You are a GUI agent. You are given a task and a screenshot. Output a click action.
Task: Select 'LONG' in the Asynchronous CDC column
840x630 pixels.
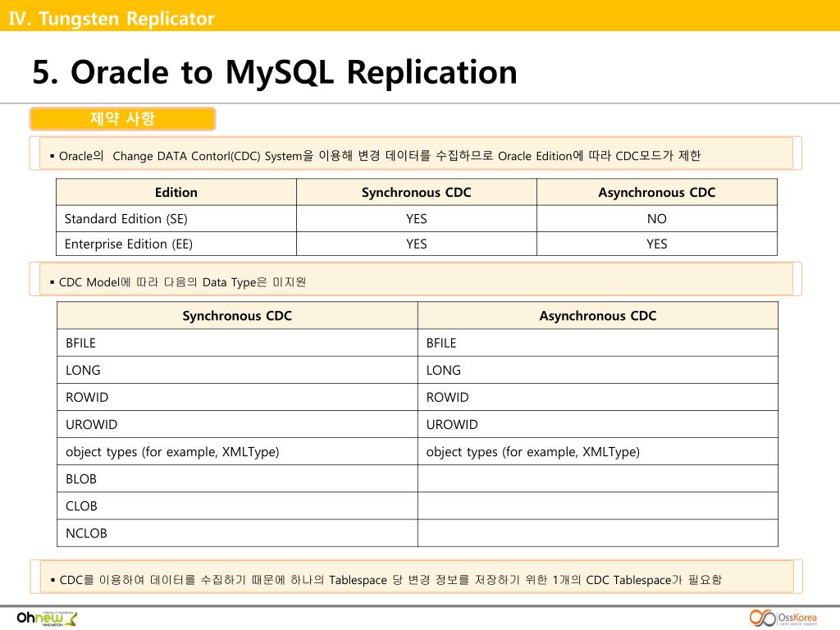pos(598,370)
